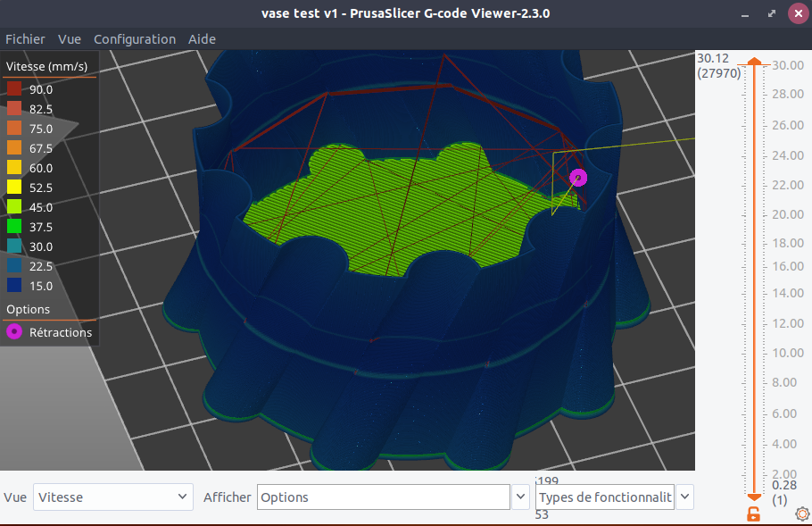Click the 82.5 speed color swatch
Screen dimensions: 812x526
(x=14, y=108)
